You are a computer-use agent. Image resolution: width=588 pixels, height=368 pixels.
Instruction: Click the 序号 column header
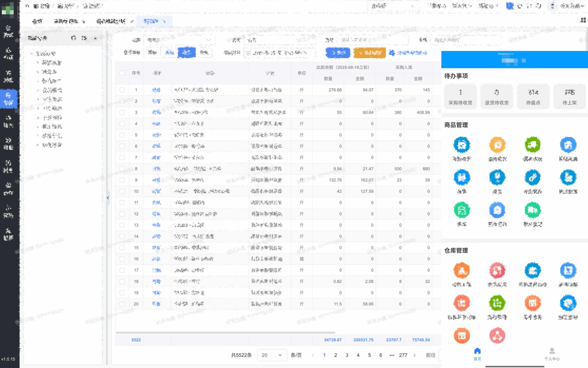pyautogui.click(x=136, y=73)
